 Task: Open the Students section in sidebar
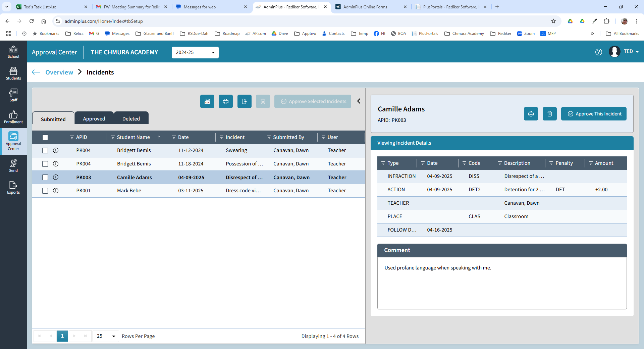[x=13, y=73]
